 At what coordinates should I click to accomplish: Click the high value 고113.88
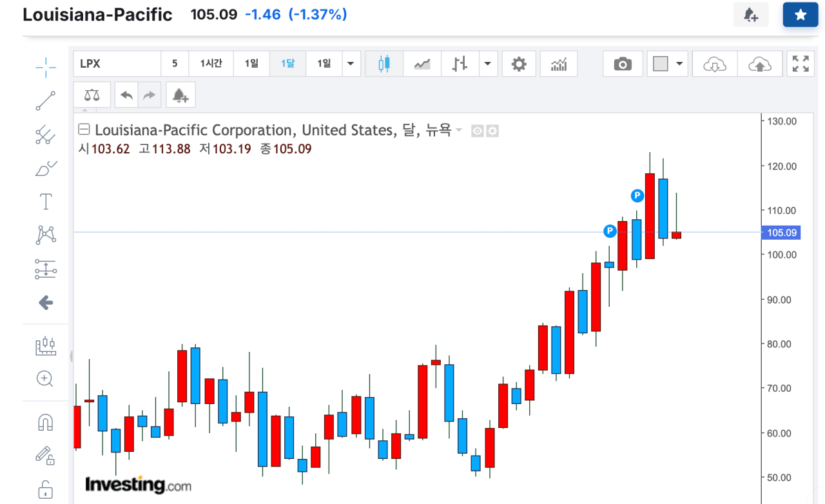tap(165, 149)
